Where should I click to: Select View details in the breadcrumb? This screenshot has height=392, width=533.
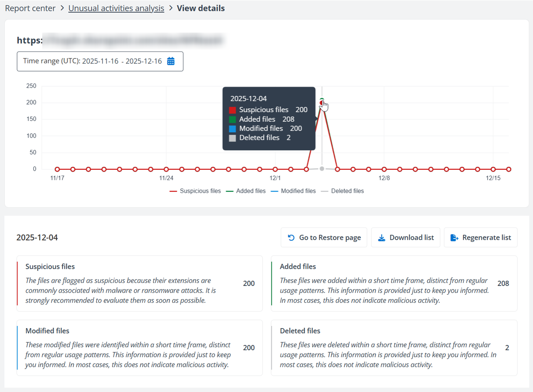tap(201, 8)
